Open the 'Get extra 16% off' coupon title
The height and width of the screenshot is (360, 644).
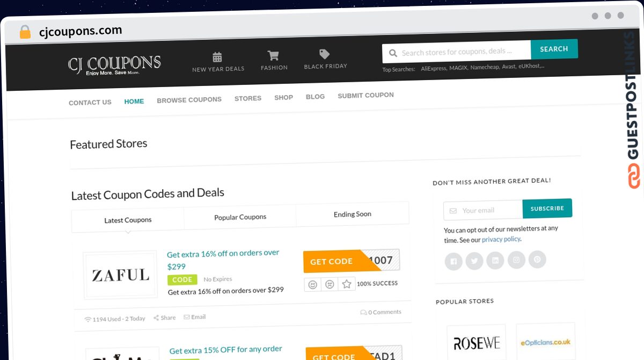tap(223, 259)
